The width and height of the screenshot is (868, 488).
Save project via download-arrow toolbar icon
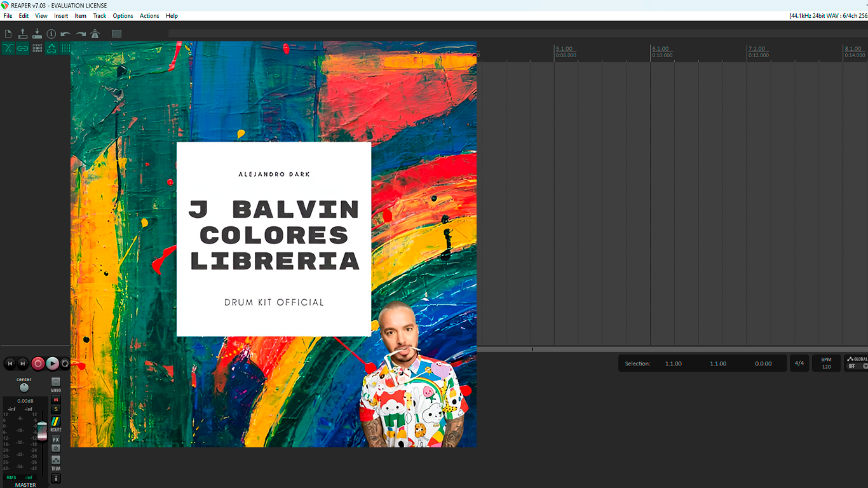(37, 34)
